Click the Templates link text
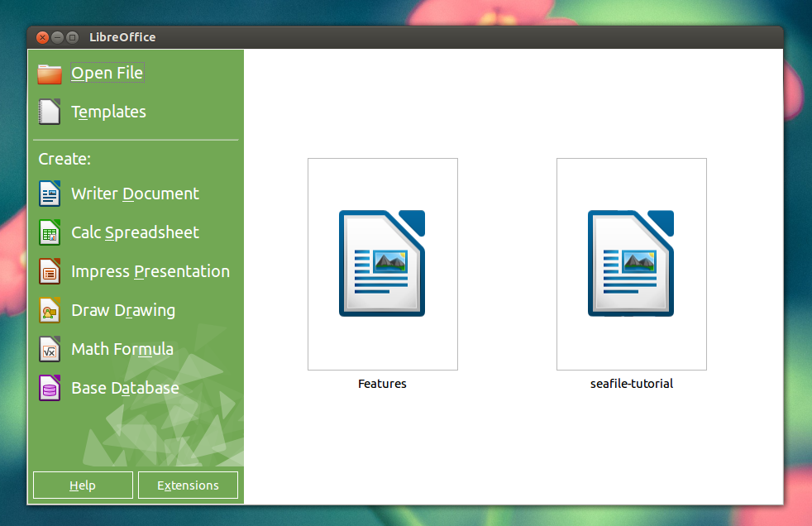This screenshot has width=812, height=526. click(x=108, y=112)
